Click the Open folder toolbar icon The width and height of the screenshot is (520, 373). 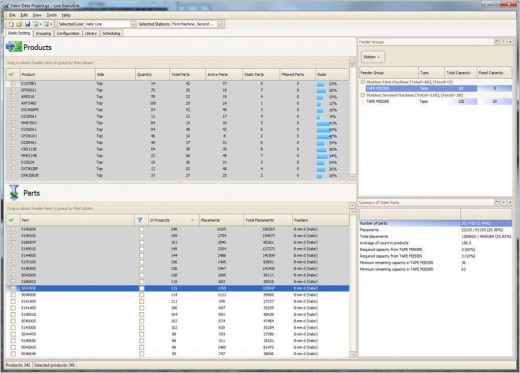point(19,24)
